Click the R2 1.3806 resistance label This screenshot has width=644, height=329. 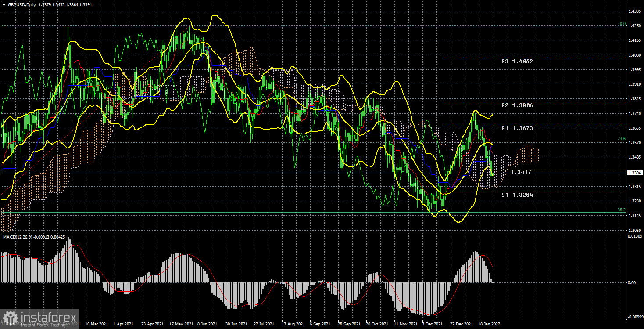point(517,105)
